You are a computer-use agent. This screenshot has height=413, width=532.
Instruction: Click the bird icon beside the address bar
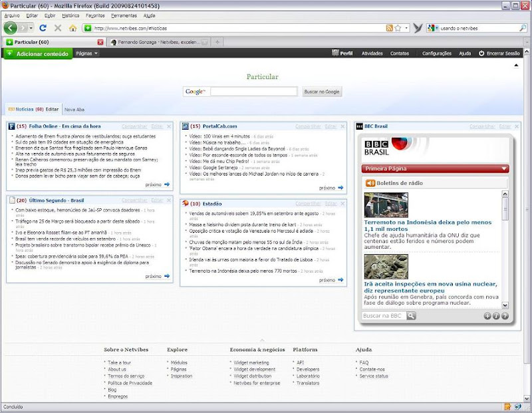(418, 28)
